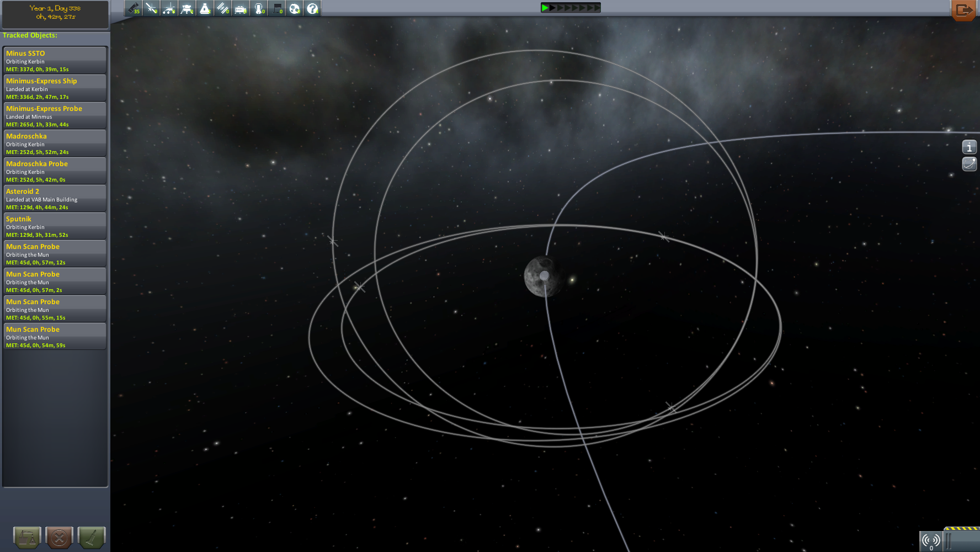980x552 pixels.
Task: Open the vessel info panel
Action: [x=970, y=147]
